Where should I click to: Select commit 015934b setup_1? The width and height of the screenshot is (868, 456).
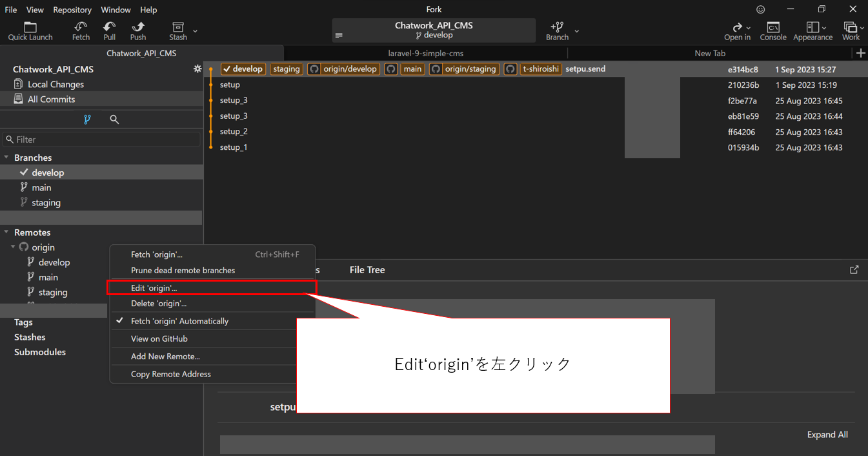pos(536,147)
